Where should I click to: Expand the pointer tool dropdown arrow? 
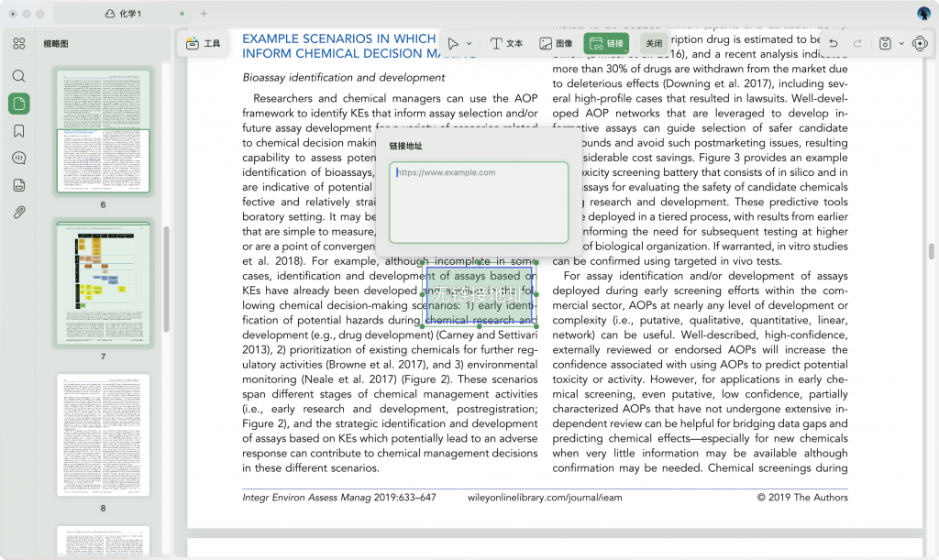point(469,44)
